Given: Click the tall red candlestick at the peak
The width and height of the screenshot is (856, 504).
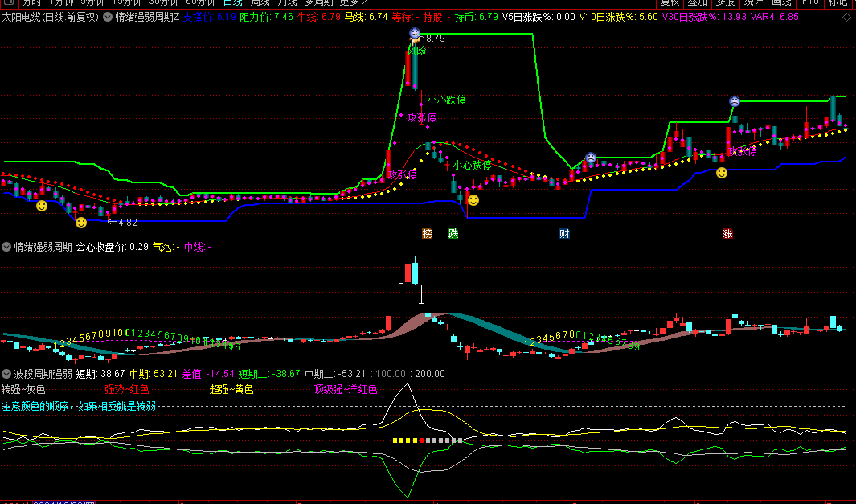Looking at the screenshot, I should [408, 68].
